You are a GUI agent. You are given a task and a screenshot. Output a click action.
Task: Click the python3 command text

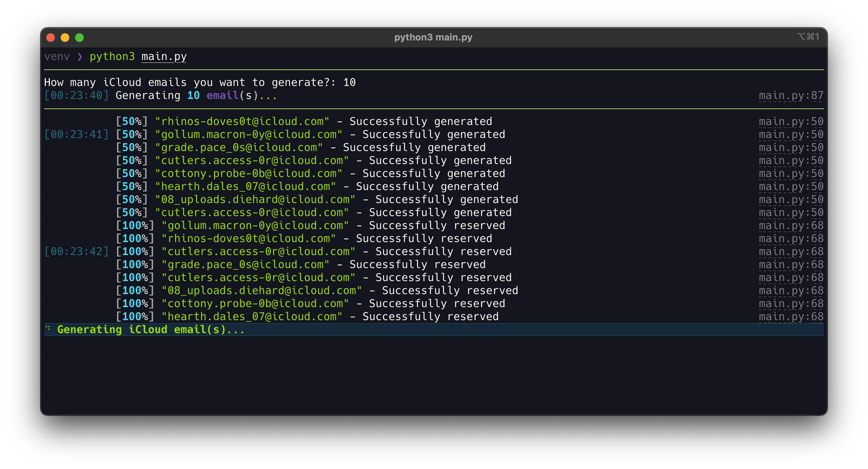[x=112, y=57]
